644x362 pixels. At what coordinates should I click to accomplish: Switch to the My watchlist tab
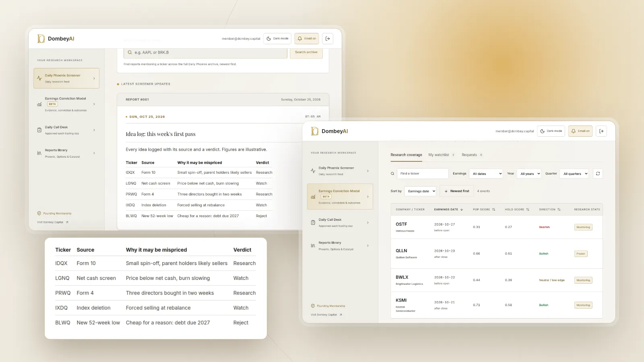(441, 155)
